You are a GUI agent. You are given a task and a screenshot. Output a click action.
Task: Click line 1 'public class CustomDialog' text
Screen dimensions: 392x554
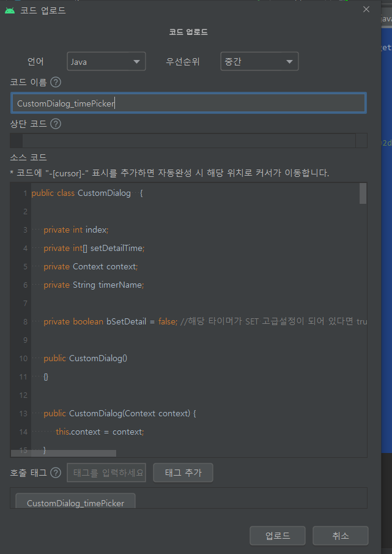(81, 193)
